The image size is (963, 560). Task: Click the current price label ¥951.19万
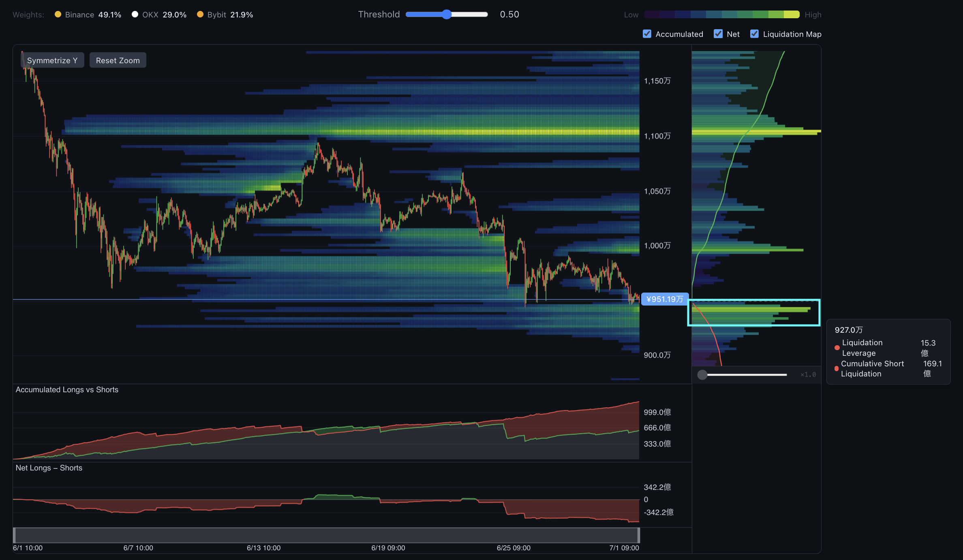(x=665, y=299)
